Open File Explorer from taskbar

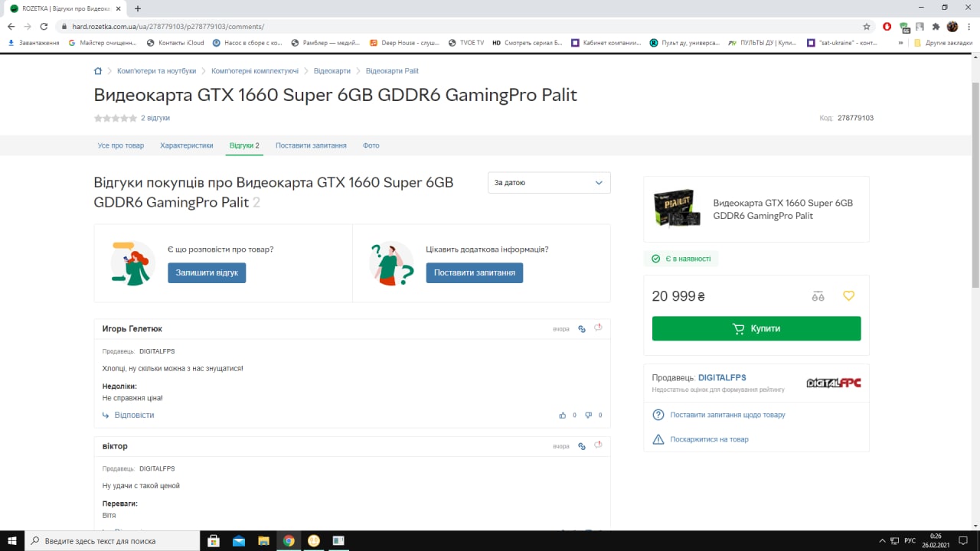click(x=263, y=540)
